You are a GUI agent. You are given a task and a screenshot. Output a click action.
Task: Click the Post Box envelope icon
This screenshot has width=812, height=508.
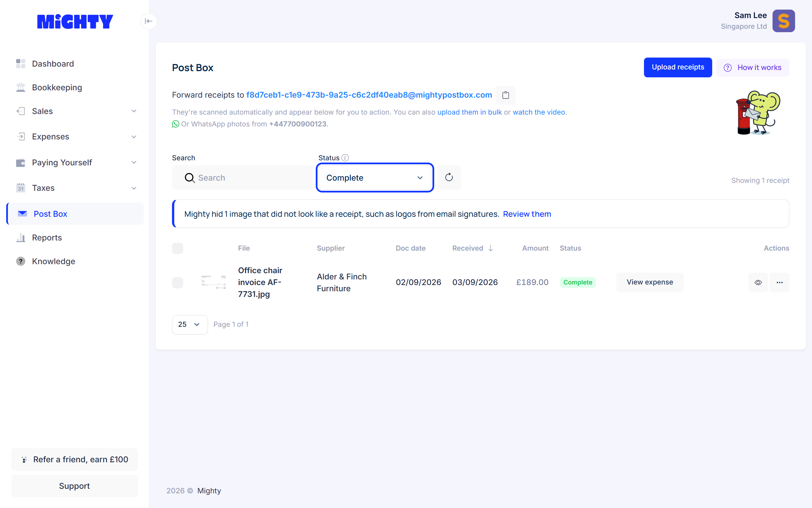point(23,214)
